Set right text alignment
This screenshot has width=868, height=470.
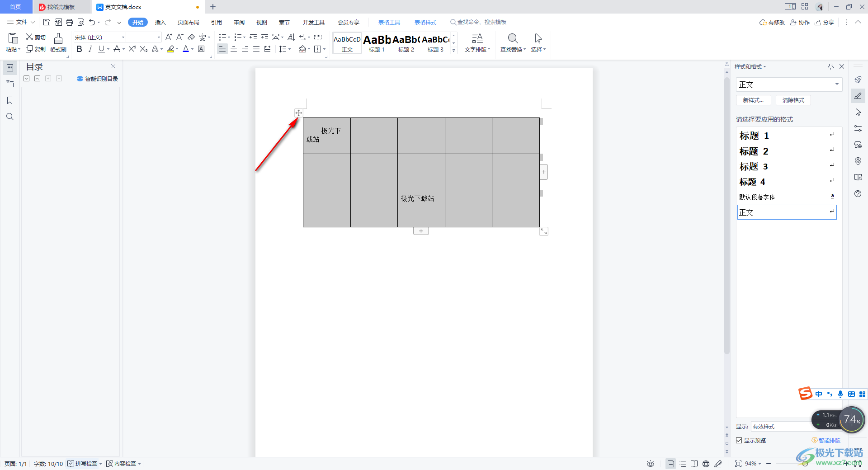(245, 49)
